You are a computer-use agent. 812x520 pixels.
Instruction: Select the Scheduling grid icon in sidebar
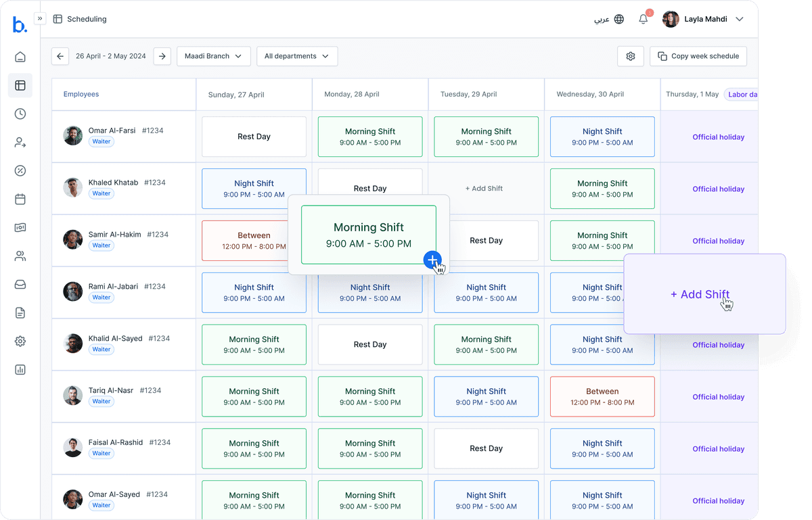point(19,85)
